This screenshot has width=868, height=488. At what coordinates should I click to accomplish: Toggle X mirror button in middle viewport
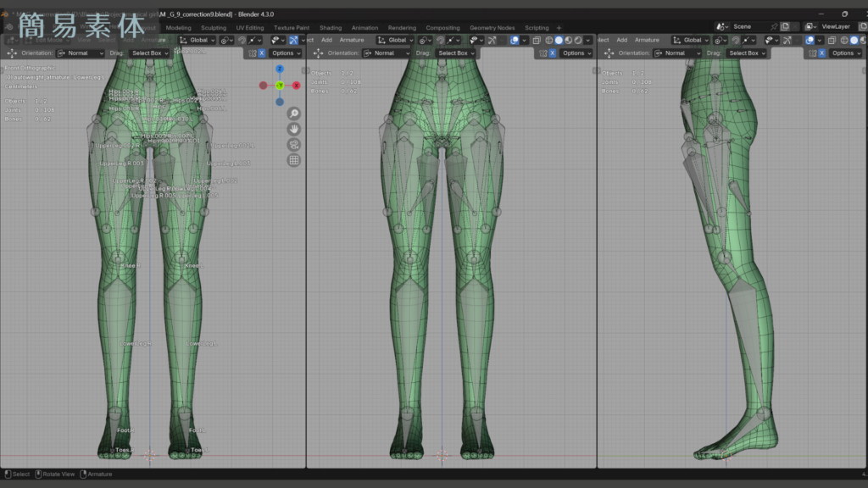tap(552, 53)
